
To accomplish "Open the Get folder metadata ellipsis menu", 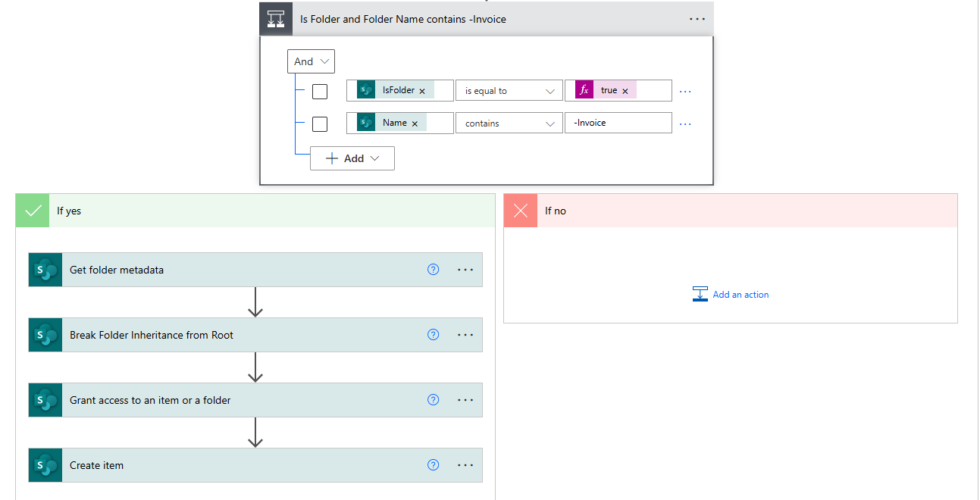I will (x=465, y=270).
